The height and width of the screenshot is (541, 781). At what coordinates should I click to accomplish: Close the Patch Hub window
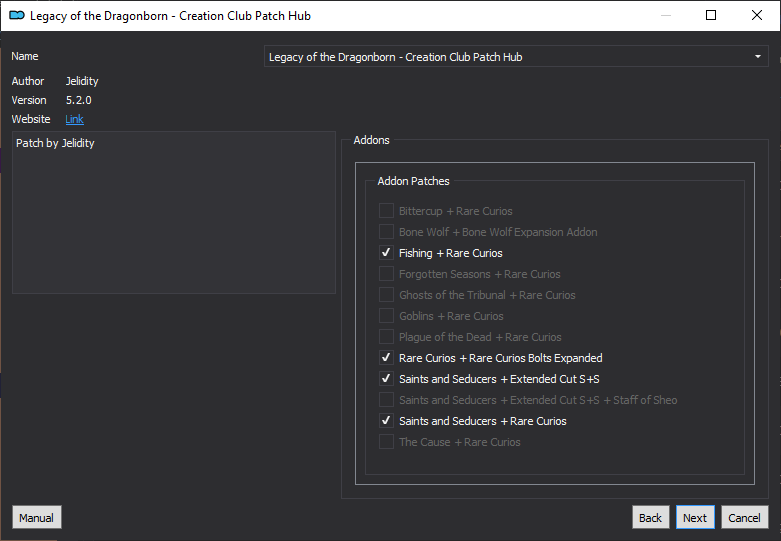click(x=757, y=15)
